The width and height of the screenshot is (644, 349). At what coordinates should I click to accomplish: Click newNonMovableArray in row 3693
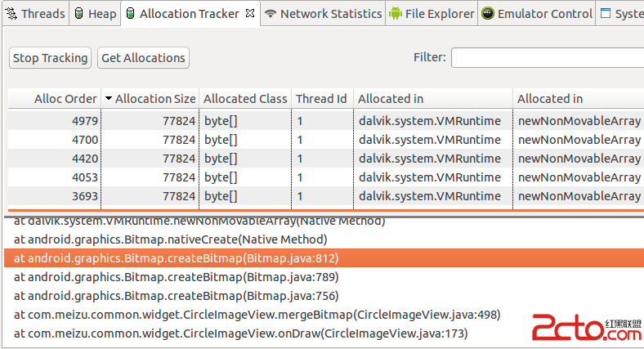(x=579, y=196)
